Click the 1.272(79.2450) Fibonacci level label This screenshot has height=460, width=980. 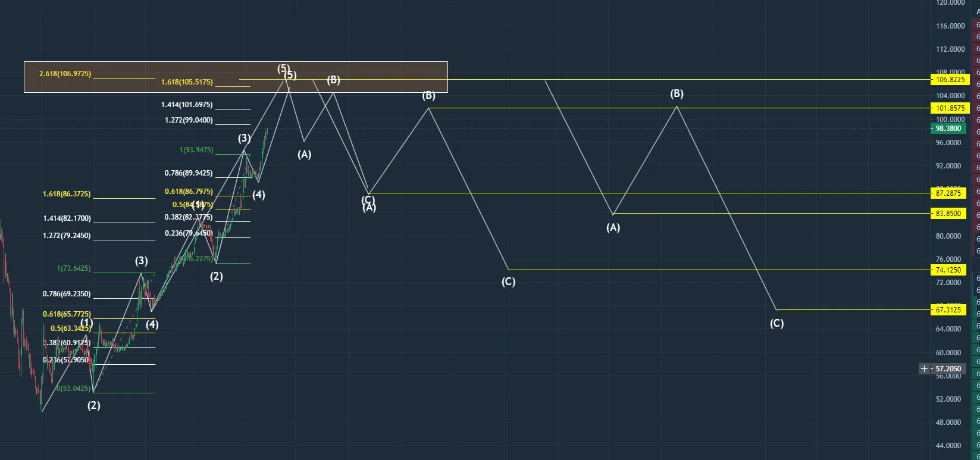click(67, 236)
